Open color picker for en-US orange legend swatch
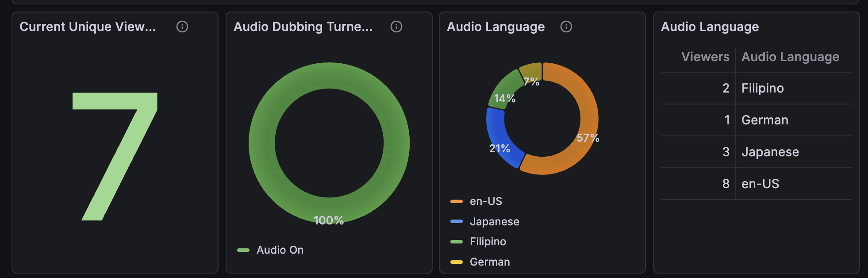Viewport: 868px width, 278px height. point(457,201)
